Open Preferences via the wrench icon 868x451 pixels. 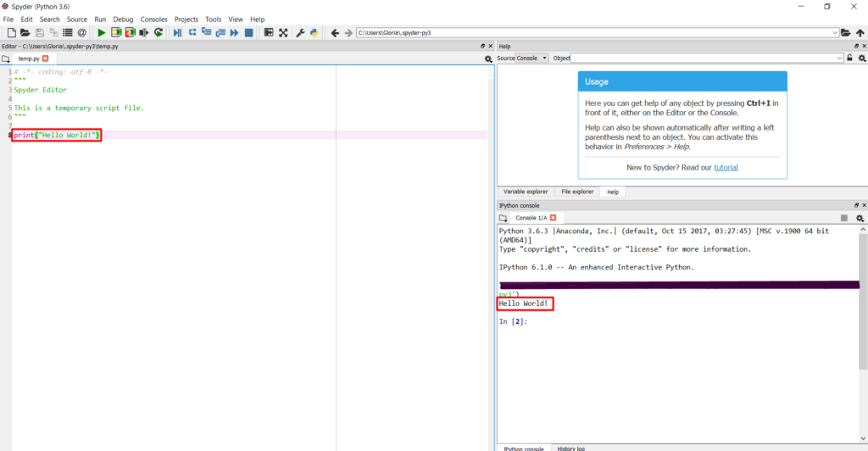[300, 33]
